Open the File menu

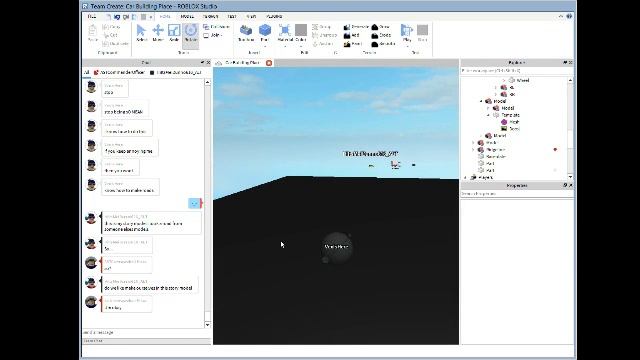92,16
